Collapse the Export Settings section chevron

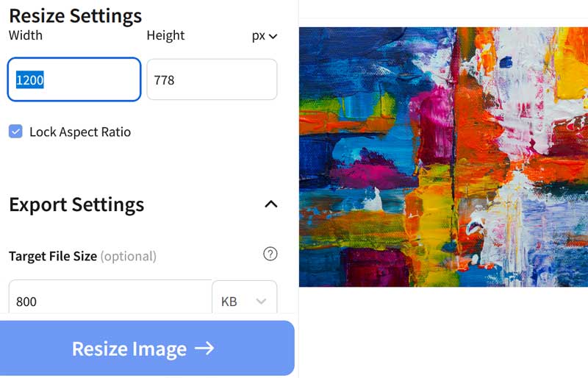click(270, 204)
